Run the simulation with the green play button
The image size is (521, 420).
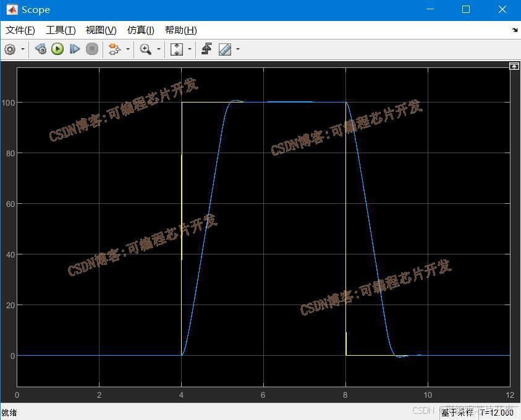pos(57,49)
